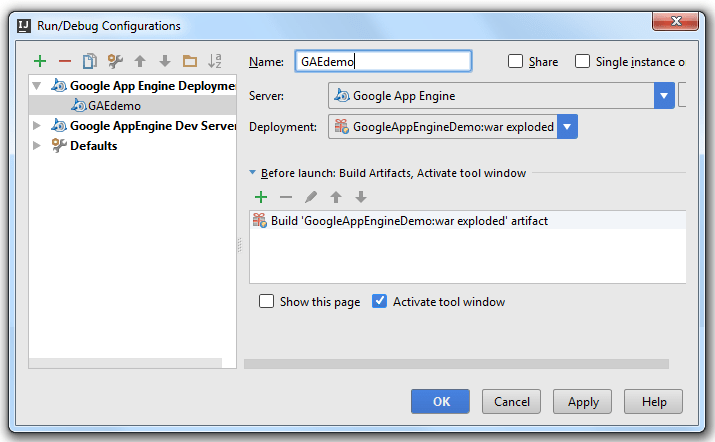This screenshot has height=442, width=715.
Task: Add a new run configuration with green plus
Action: [x=40, y=61]
